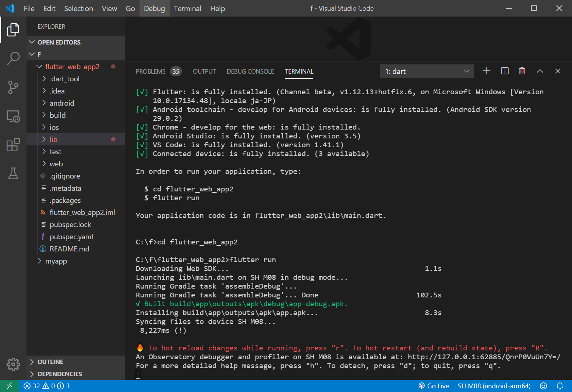Expand the OUTLINE section
The image size is (572, 392).
[x=75, y=362]
